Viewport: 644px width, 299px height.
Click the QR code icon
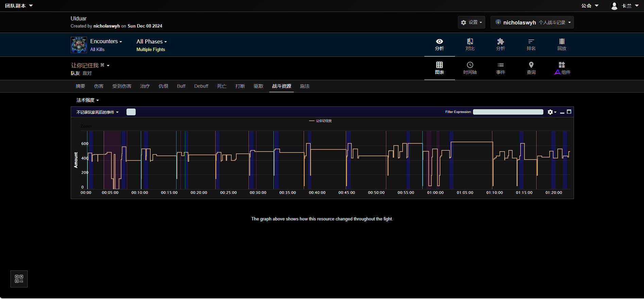(x=19, y=279)
